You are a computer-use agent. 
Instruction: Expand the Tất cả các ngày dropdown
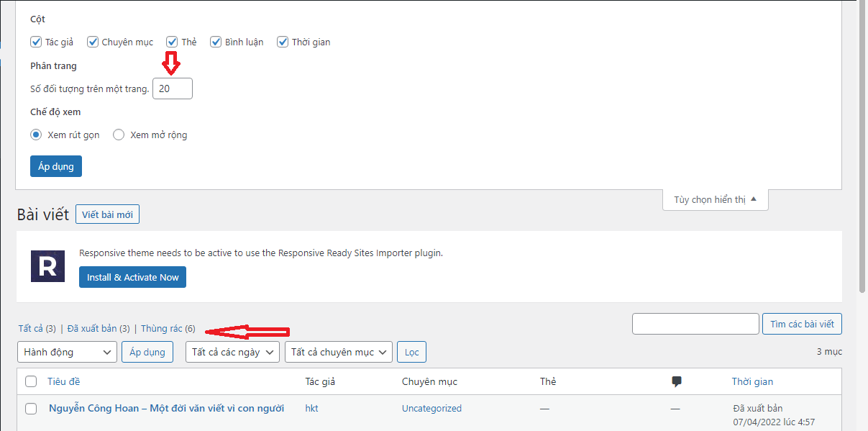[x=232, y=352]
